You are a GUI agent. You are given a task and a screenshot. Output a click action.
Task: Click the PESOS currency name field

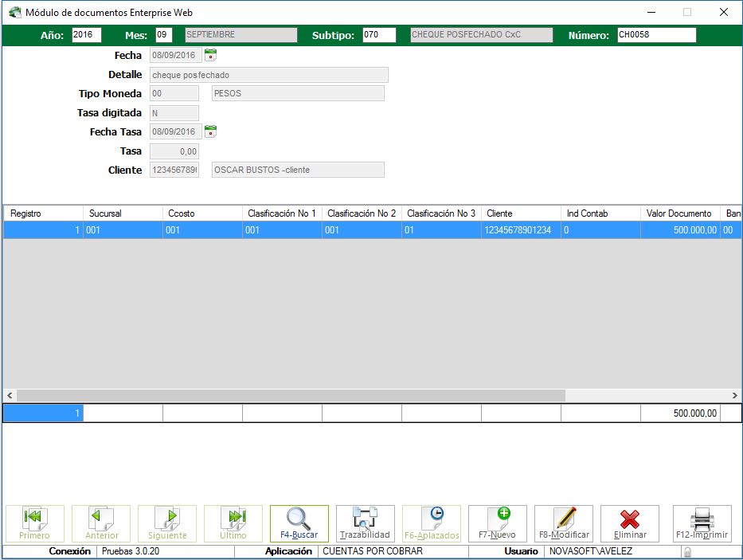pos(298,93)
